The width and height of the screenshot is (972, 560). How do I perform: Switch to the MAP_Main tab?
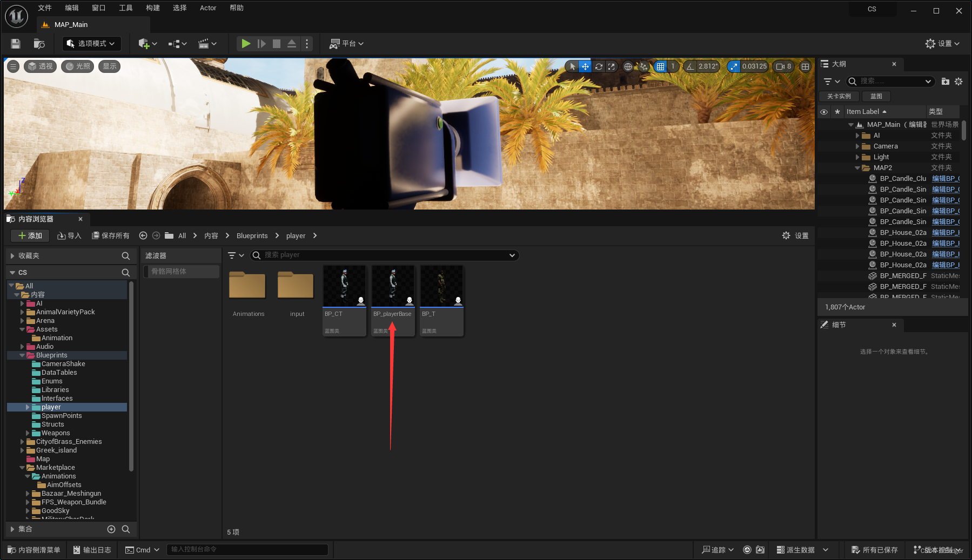(71, 25)
